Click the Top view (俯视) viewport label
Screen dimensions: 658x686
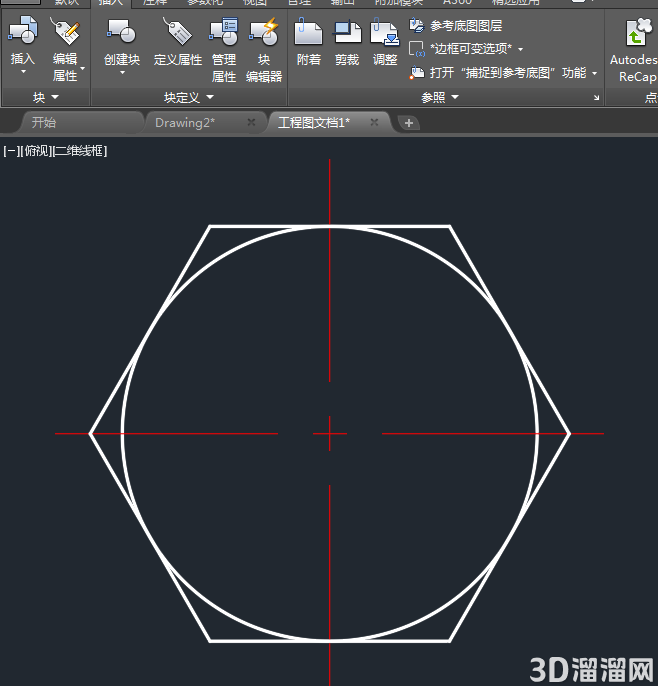(x=36, y=151)
